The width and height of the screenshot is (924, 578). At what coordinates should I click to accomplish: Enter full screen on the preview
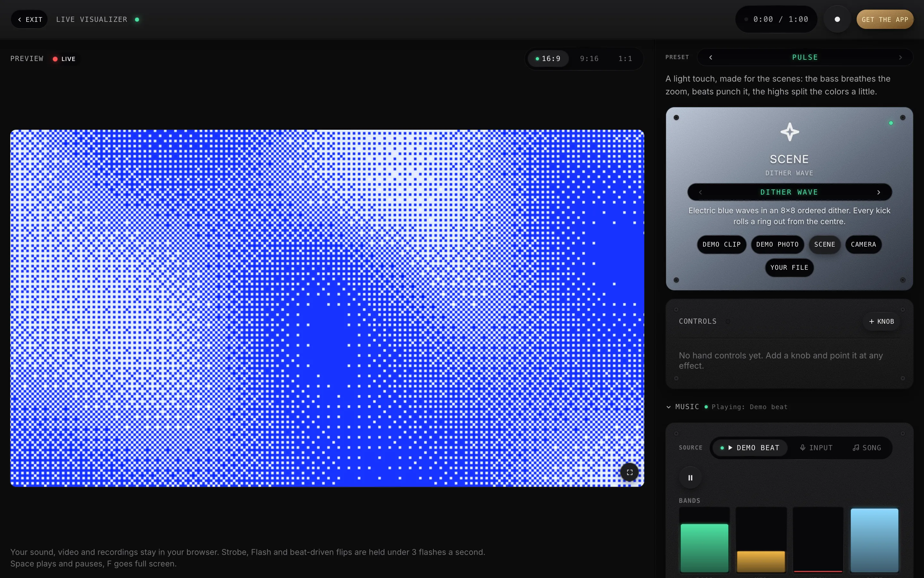click(x=629, y=472)
